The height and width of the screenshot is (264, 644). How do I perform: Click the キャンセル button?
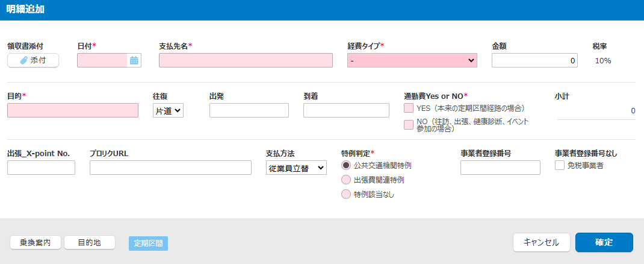pos(541,242)
